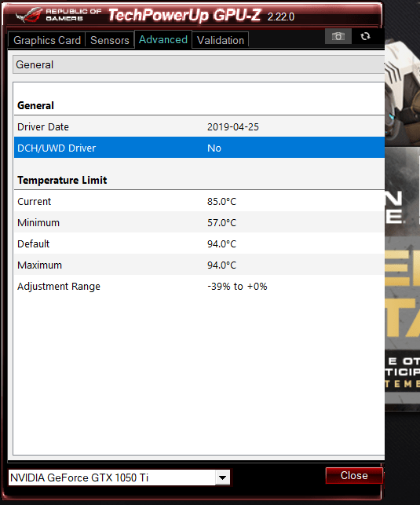Select the Advanced tab
The width and height of the screenshot is (420, 505).
tap(163, 39)
